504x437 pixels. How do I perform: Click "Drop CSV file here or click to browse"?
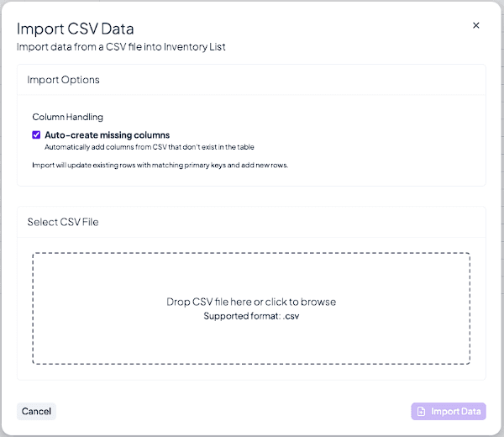click(x=251, y=302)
